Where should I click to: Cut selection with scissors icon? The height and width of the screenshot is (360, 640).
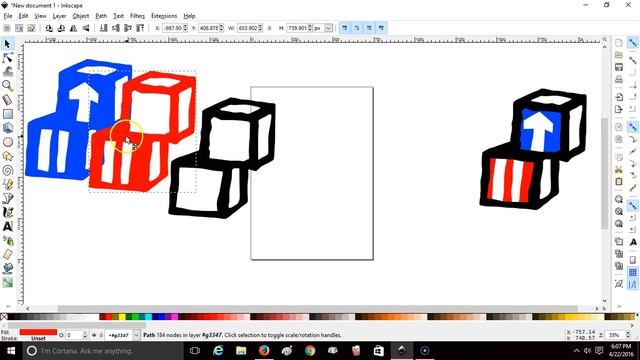pyautogui.click(x=619, y=169)
